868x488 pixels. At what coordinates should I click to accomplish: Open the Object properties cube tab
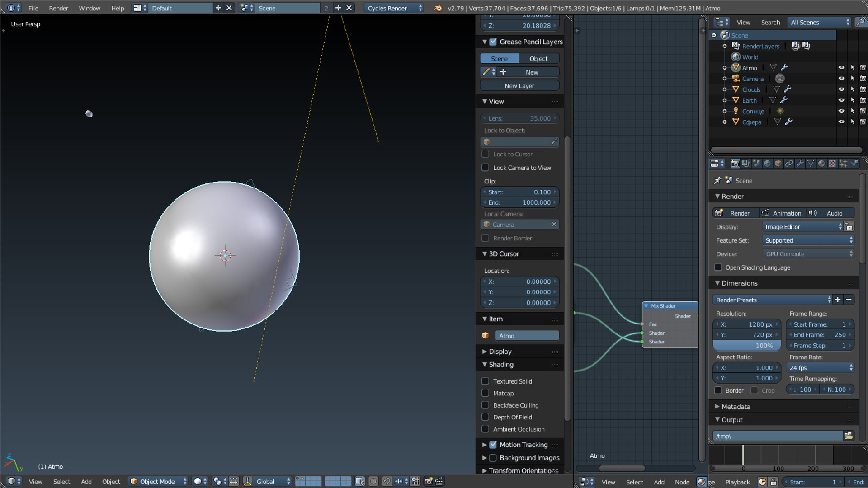778,164
